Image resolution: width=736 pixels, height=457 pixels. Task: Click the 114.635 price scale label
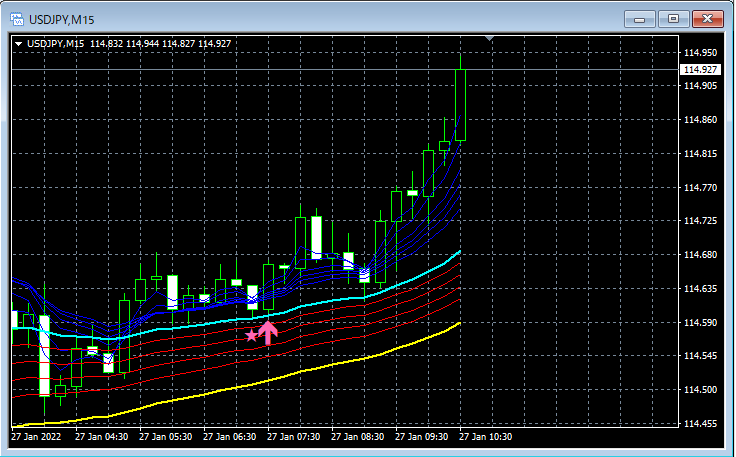[x=700, y=289]
